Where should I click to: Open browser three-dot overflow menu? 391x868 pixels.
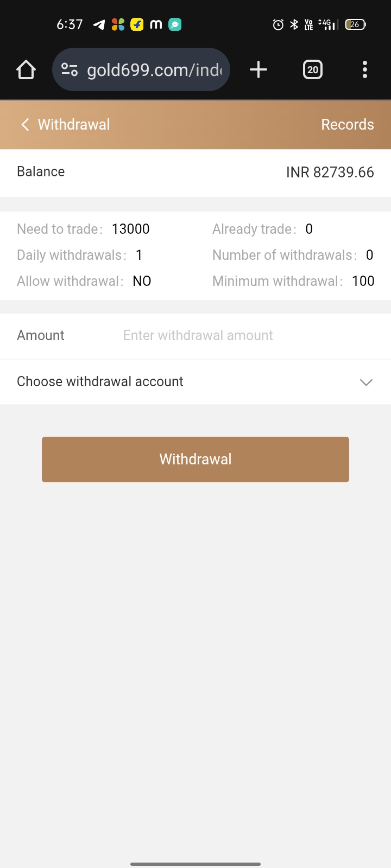coord(364,69)
